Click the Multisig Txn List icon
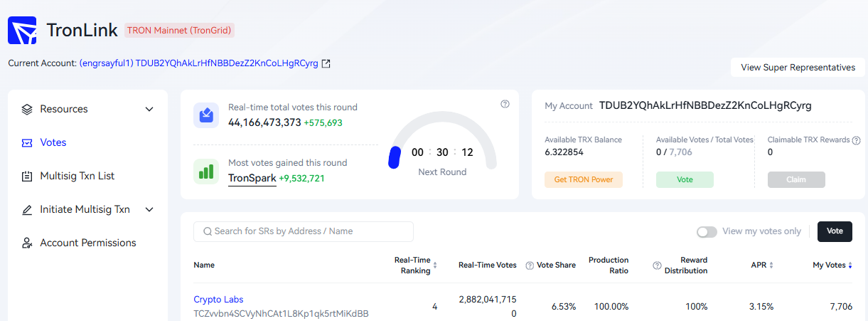 coord(27,176)
